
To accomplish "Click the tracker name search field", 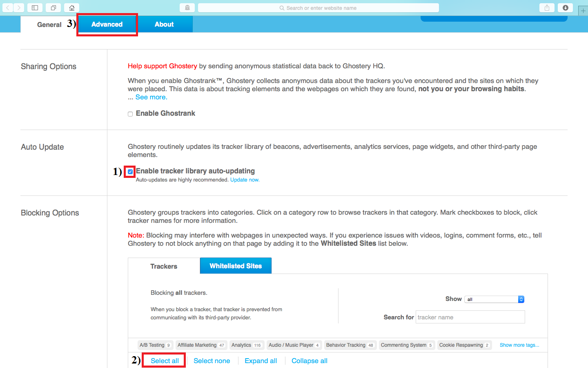I will pos(470,317).
